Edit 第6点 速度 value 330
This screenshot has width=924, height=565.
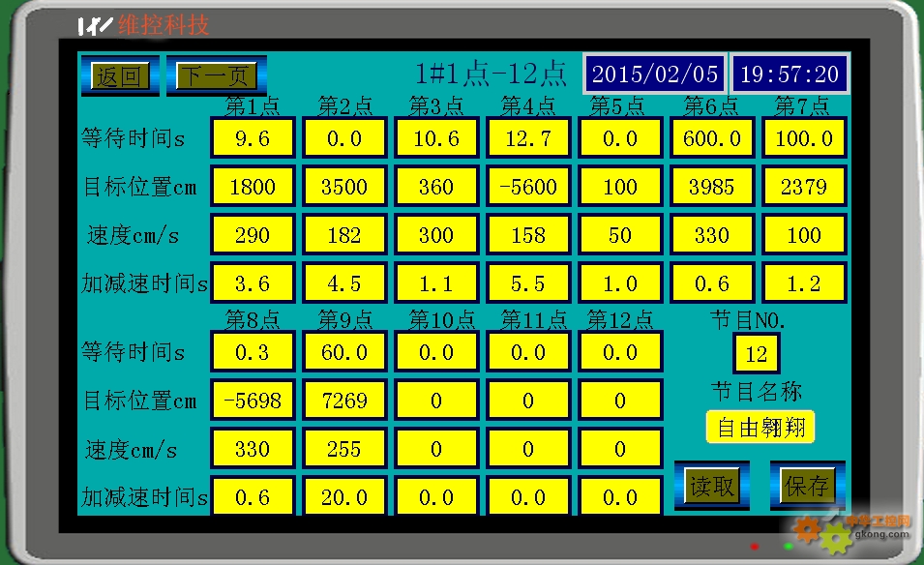tap(712, 234)
